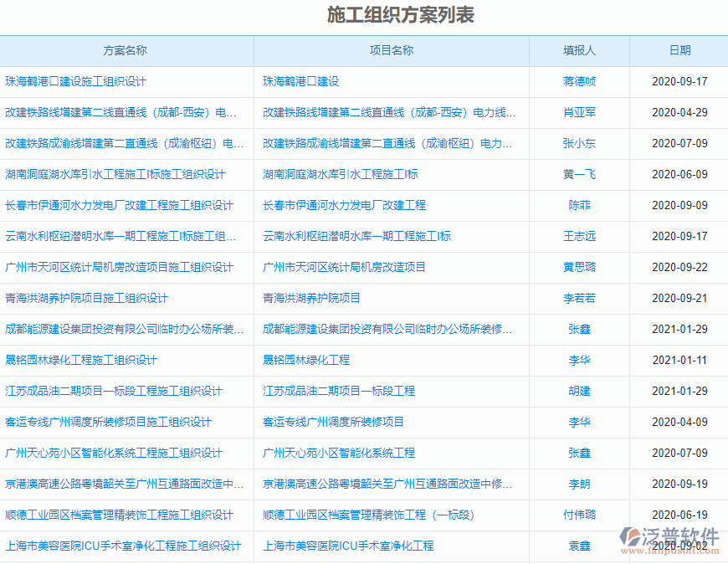The height and width of the screenshot is (564, 728).
Task: Click the 方案名称 column header
Action: (126, 50)
